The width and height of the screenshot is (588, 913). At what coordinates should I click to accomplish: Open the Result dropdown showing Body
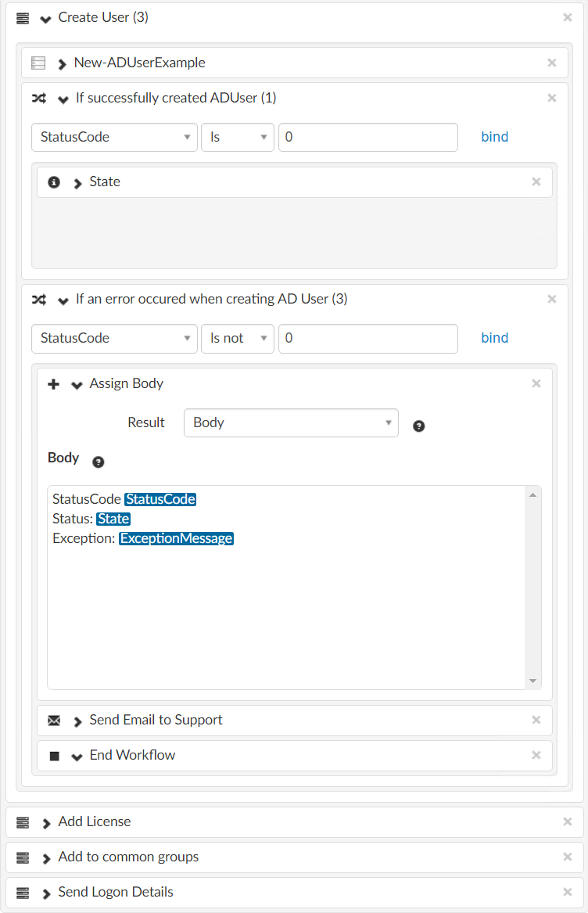(291, 422)
